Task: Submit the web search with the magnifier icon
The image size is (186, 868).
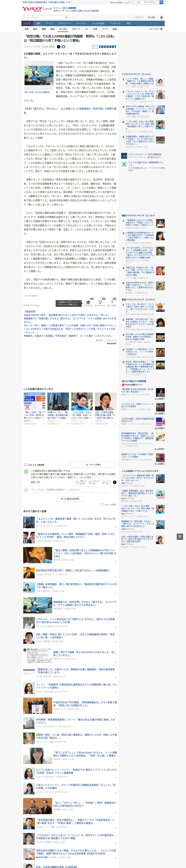Action: coord(161,2)
